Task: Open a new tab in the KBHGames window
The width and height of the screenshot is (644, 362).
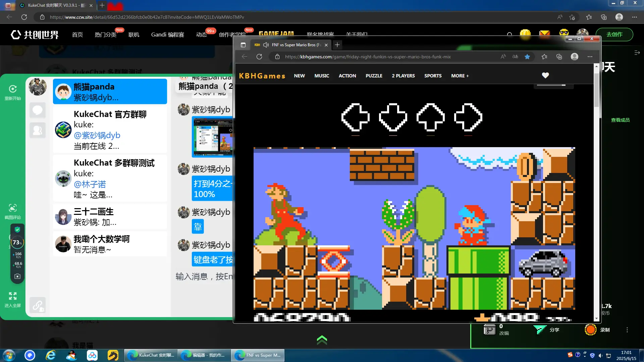Action: click(x=337, y=45)
